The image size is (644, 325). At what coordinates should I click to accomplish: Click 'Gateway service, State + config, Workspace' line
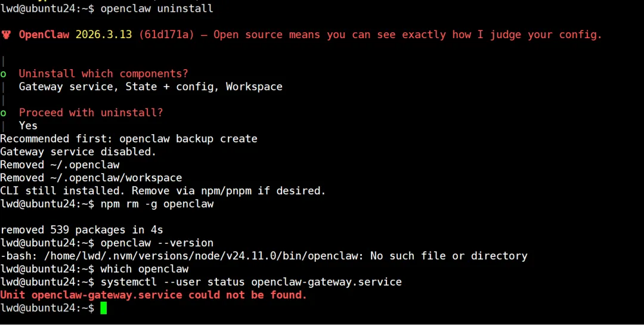click(151, 86)
